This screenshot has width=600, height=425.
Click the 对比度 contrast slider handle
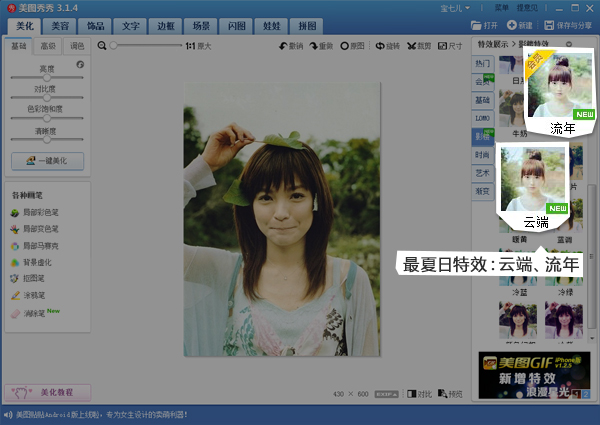(47, 98)
